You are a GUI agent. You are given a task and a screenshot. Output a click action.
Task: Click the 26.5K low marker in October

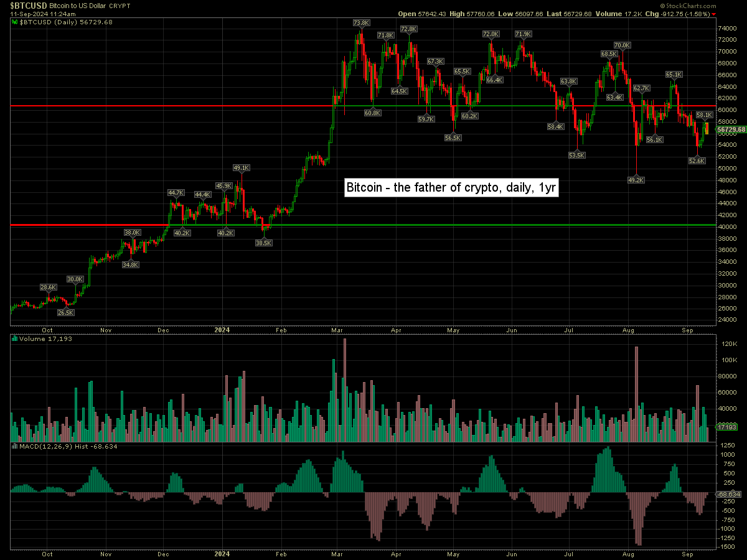point(66,313)
